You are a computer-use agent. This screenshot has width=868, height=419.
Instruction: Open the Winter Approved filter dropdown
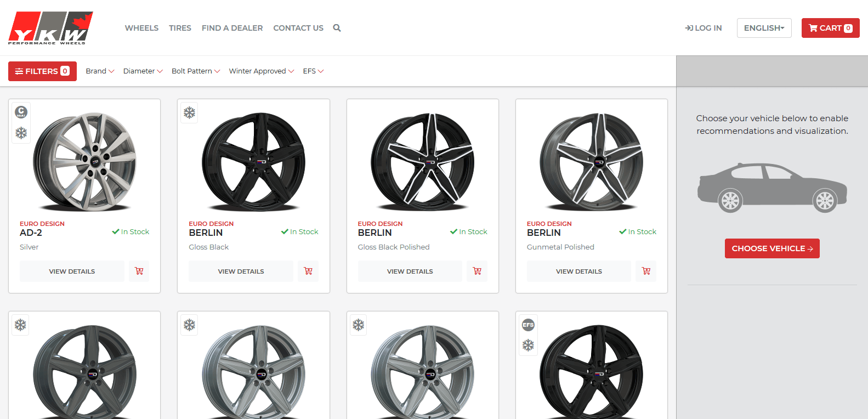(x=261, y=71)
